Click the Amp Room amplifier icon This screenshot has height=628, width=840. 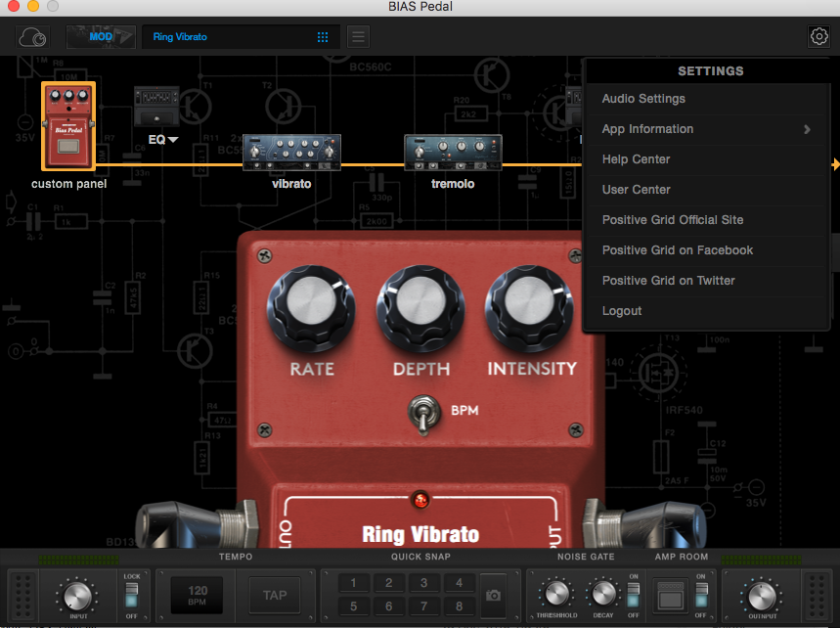coord(670,595)
